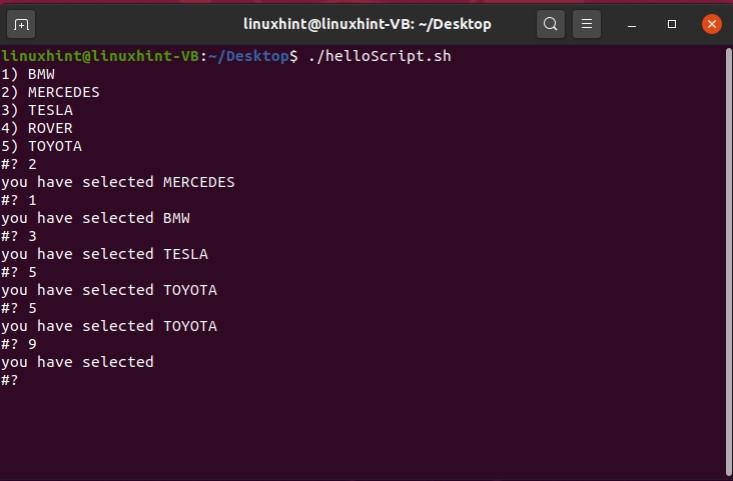Open a new terminal tab
Image resolution: width=733 pixels, height=481 pixels.
click(22, 23)
